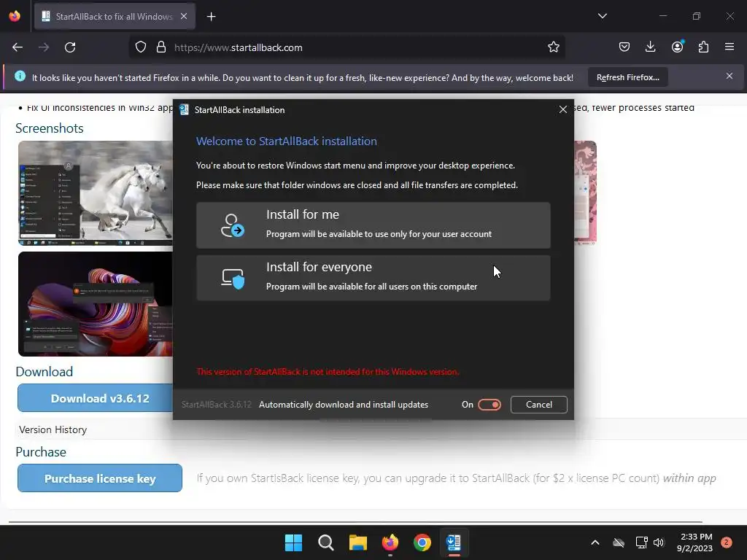Open the pink screenshot thumbnail
This screenshot has width=747, height=560.
tap(585, 192)
